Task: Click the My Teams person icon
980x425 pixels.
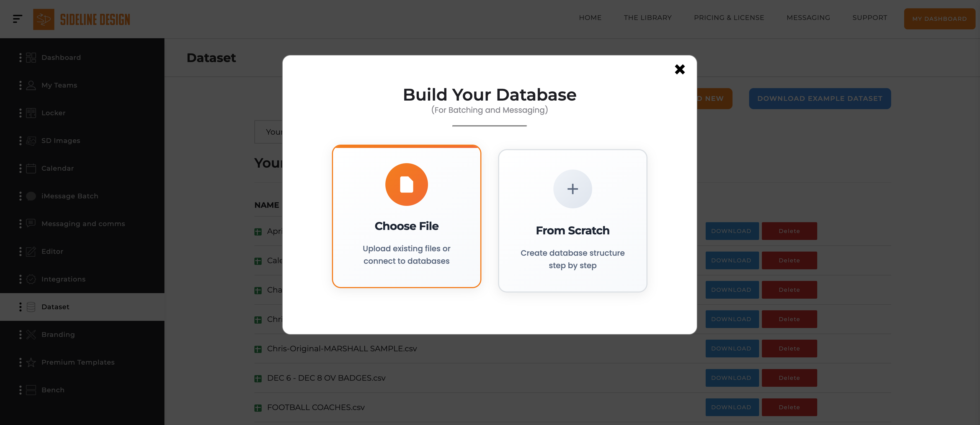Action: [31, 85]
